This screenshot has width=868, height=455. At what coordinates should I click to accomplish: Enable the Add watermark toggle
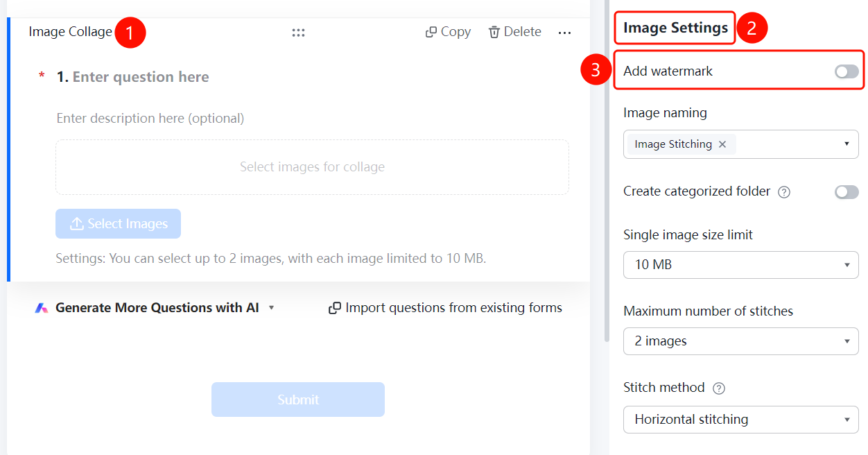(847, 71)
